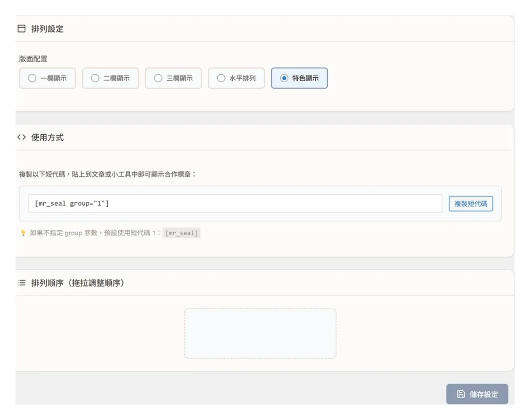Screen dimensions: 530x420
Task: Click the 複製短代碼 button
Action: coord(471,204)
